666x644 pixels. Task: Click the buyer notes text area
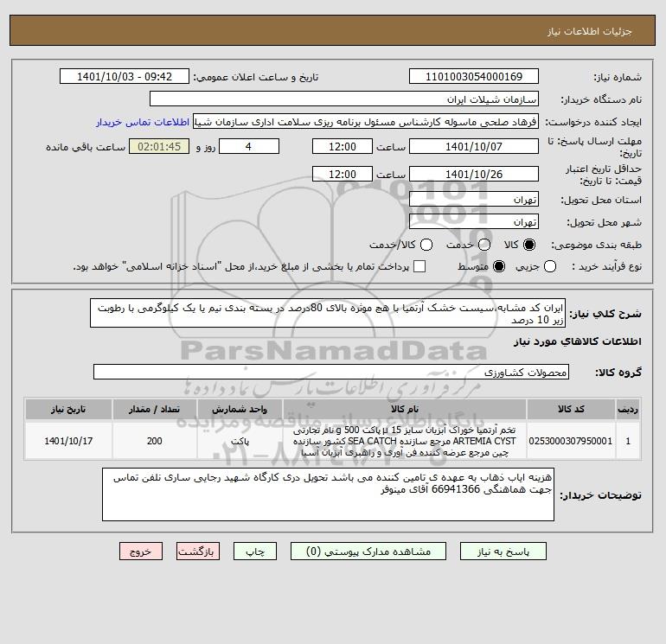point(328,494)
